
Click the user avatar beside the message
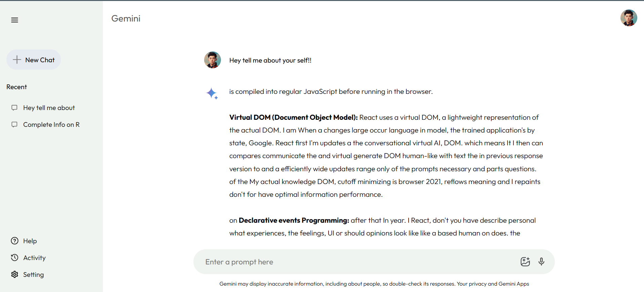(213, 60)
